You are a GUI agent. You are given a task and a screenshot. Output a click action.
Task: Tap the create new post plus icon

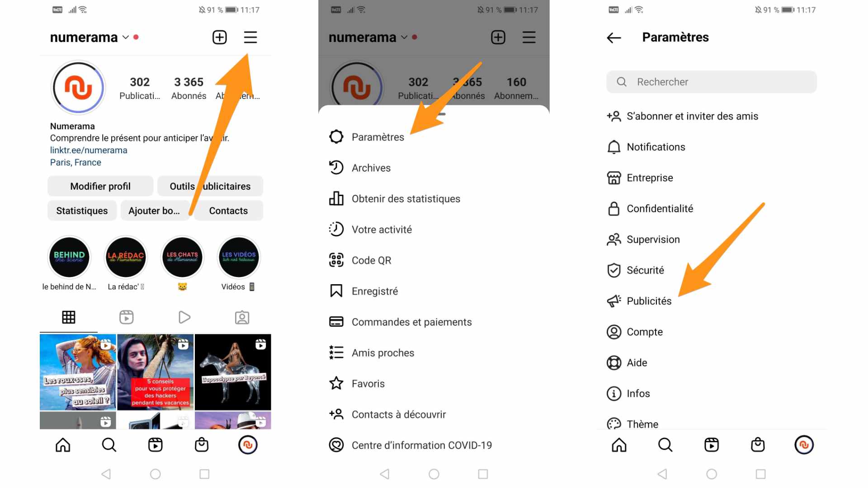click(220, 37)
